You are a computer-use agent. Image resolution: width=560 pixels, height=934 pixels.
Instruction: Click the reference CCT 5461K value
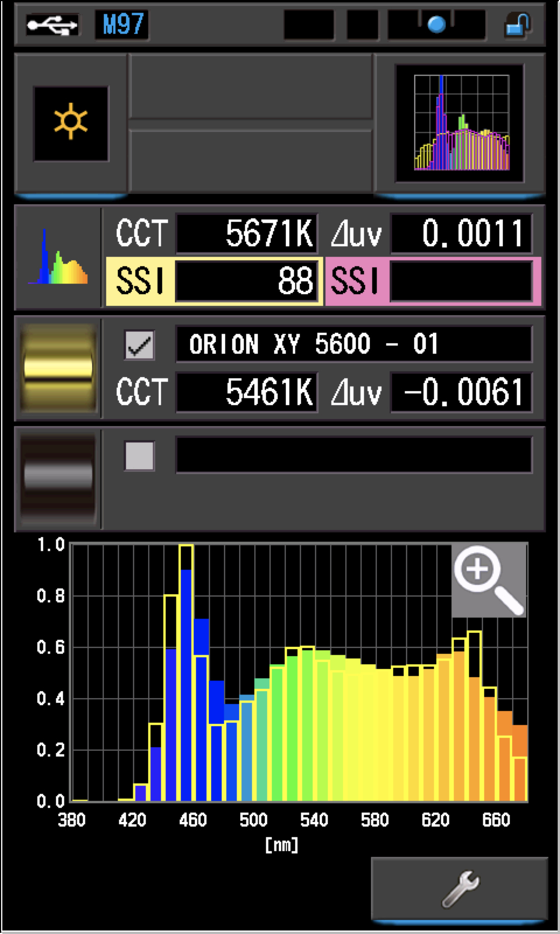pyautogui.click(x=247, y=392)
